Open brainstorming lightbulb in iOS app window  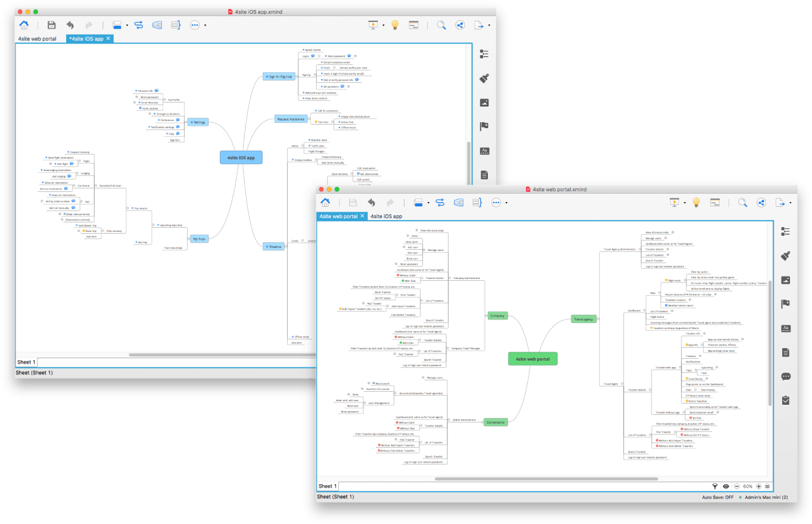click(x=394, y=25)
